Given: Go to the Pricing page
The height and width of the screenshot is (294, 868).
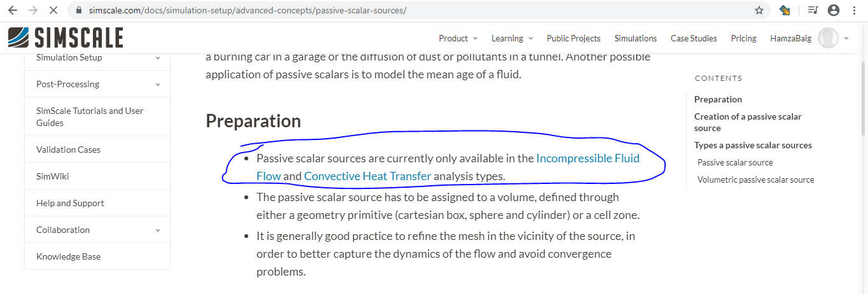Looking at the screenshot, I should (743, 38).
